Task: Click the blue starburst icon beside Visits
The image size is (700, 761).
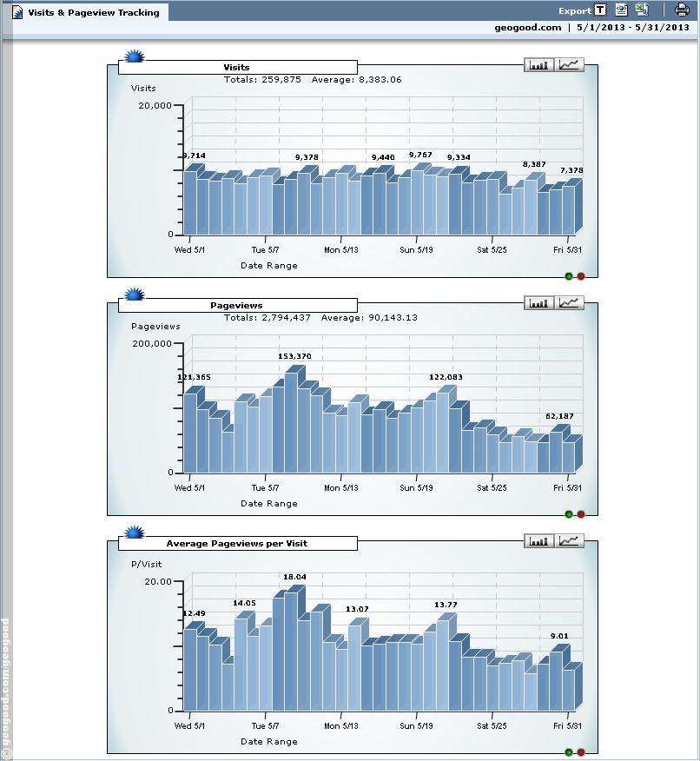Action: (x=135, y=57)
